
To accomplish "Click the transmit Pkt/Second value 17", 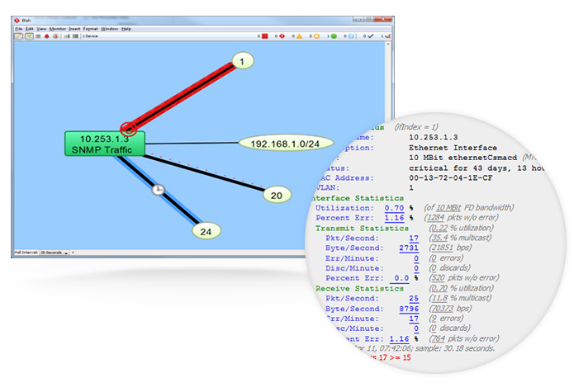I will coord(414,238).
